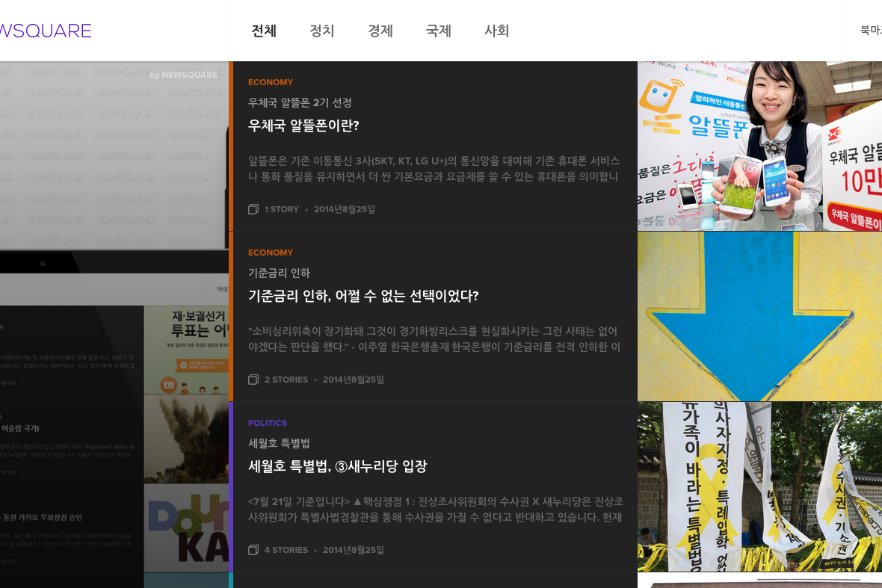Click the stories icon beside 1 STORY

(x=253, y=209)
